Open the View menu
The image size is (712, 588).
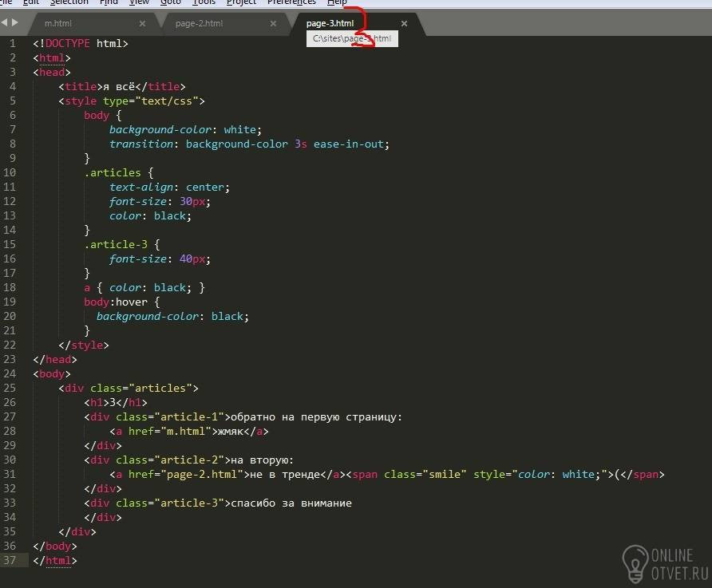point(139,2)
